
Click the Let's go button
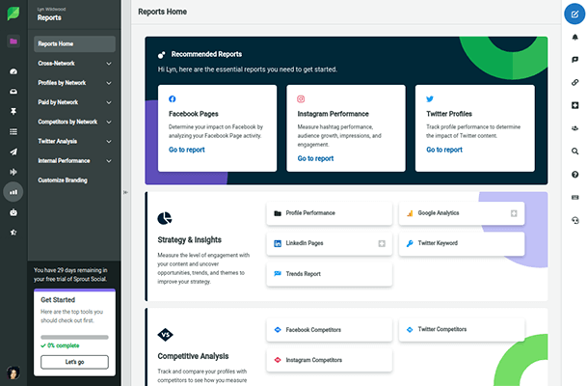click(x=74, y=362)
